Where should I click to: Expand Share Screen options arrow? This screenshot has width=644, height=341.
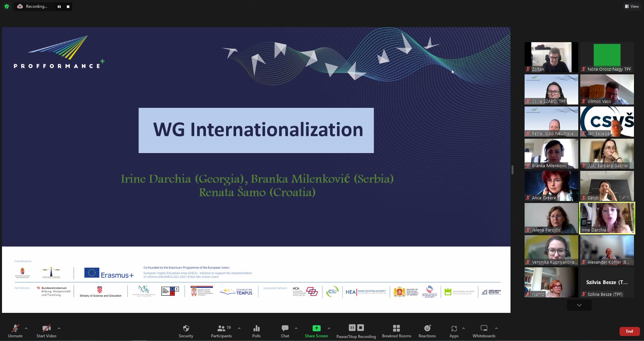329,328
